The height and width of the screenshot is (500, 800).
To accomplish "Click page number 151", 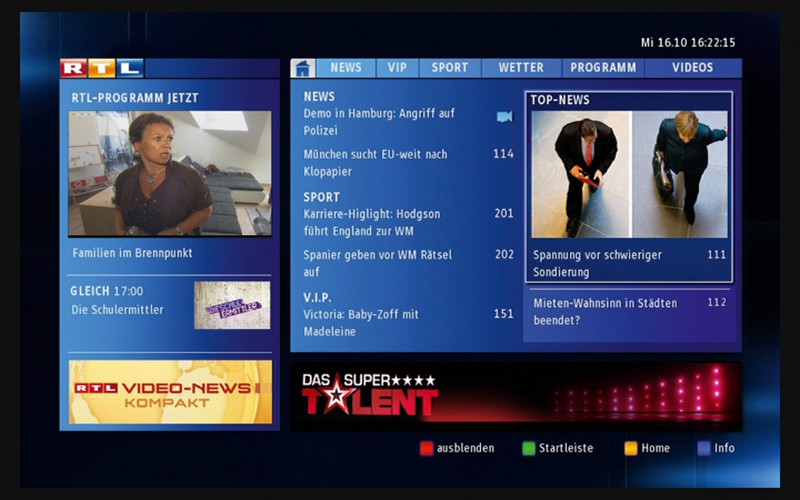I will pos(503,314).
